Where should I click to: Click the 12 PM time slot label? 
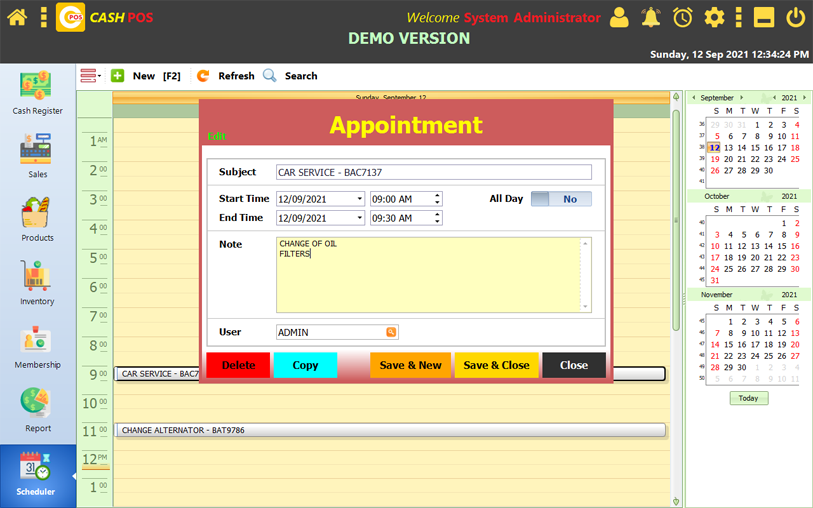point(95,459)
